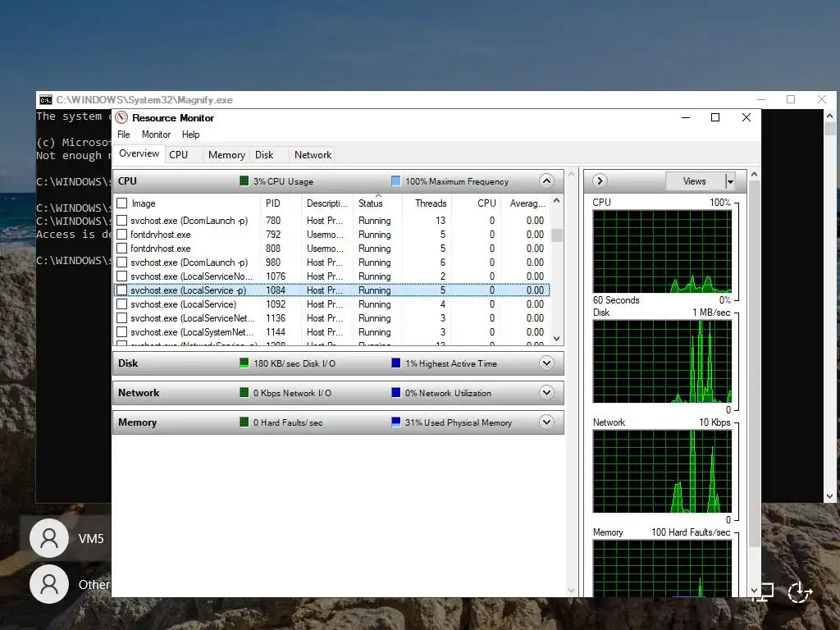Open the Views dropdown arrow

click(729, 181)
